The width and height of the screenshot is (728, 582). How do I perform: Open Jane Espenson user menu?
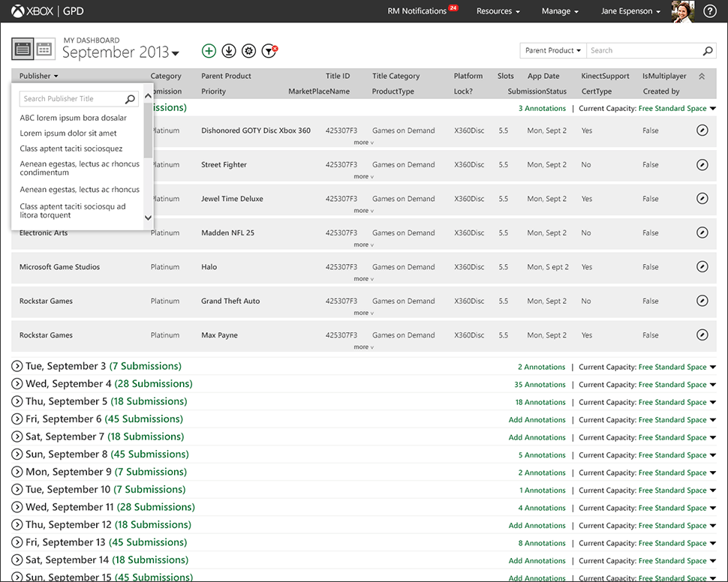[630, 11]
